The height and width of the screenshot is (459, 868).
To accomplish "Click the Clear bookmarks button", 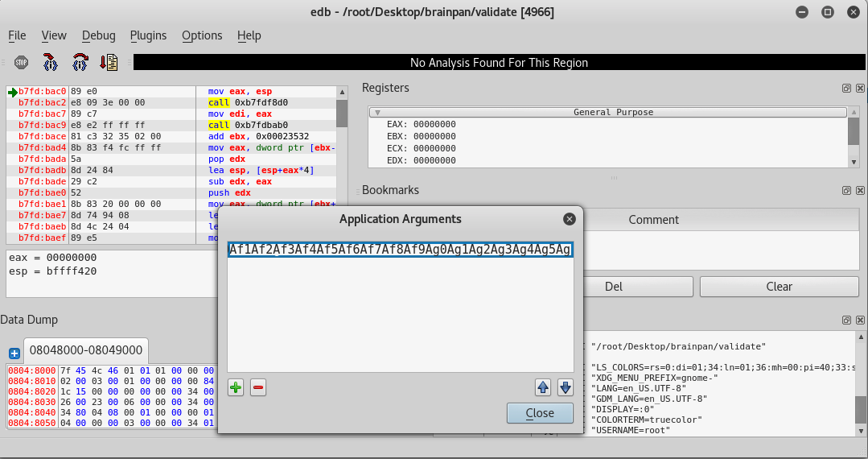I will (779, 287).
